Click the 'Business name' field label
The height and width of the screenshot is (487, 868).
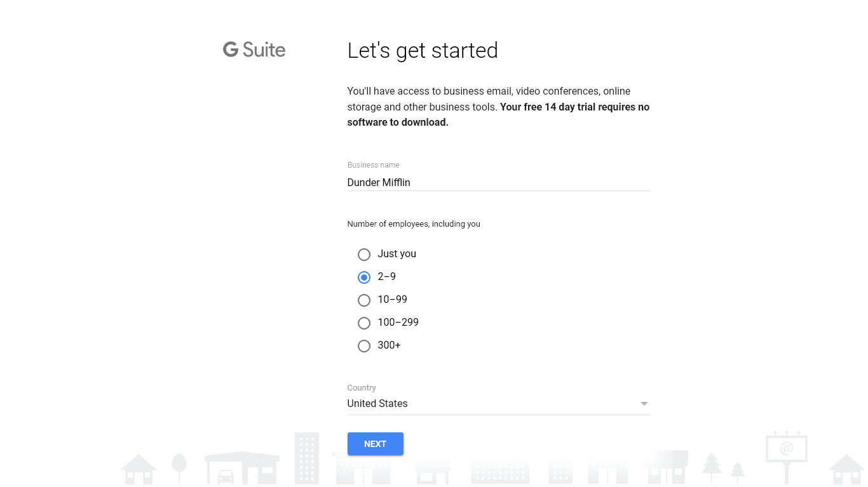(x=374, y=164)
